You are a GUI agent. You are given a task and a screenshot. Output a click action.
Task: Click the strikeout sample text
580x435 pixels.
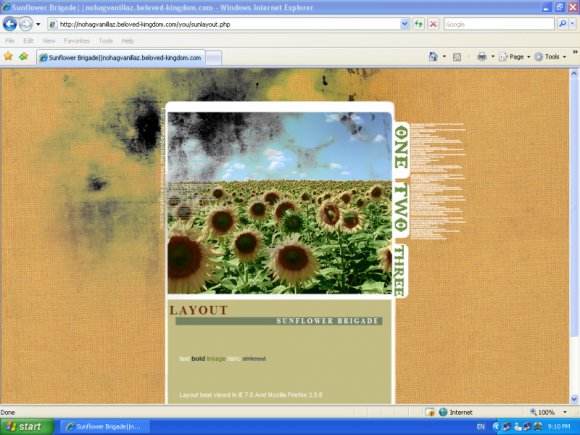click(x=254, y=358)
